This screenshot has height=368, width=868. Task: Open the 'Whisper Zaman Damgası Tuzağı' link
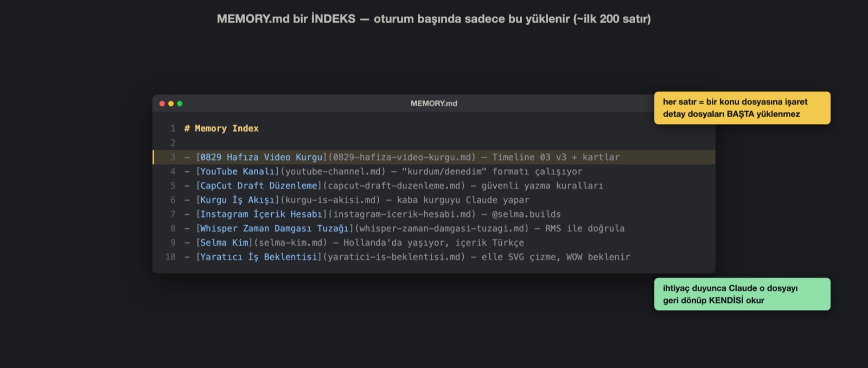coord(275,229)
